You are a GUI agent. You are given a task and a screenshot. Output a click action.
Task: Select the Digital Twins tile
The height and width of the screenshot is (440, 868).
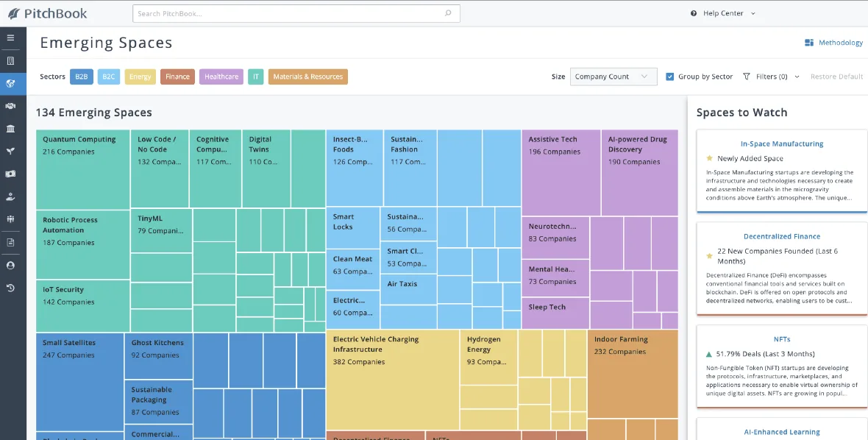click(x=266, y=168)
